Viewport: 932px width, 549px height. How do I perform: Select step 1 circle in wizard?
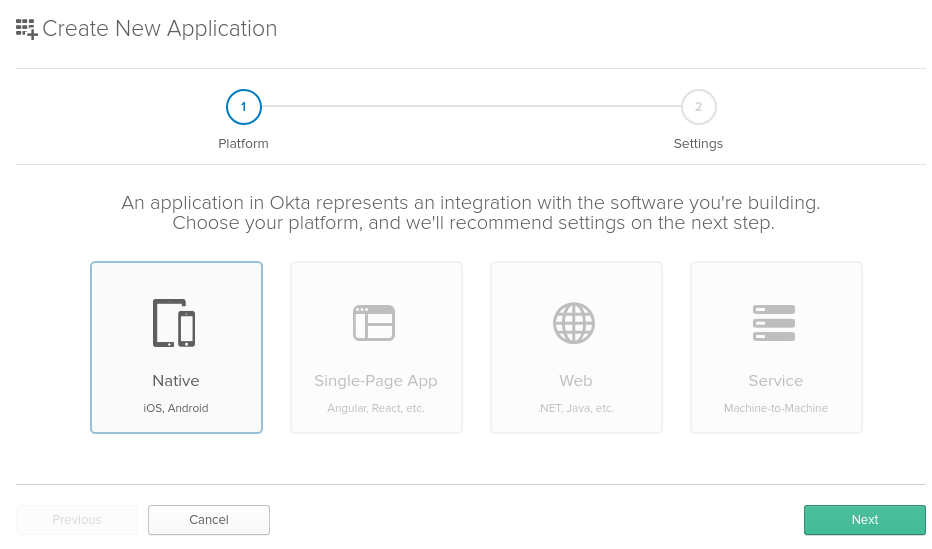pyautogui.click(x=244, y=107)
